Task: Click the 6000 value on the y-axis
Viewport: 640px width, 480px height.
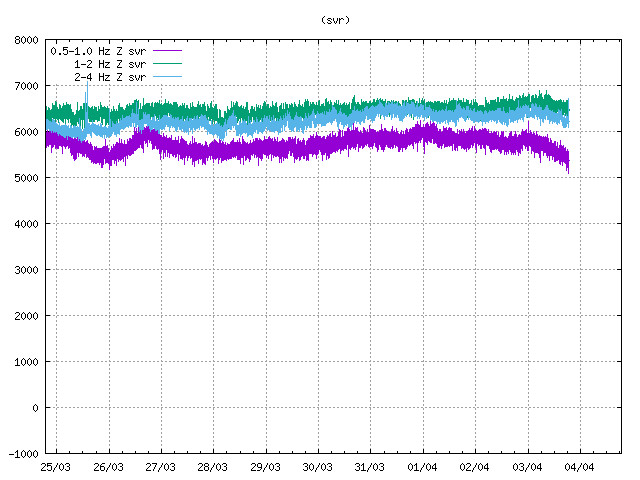Action: click(x=27, y=132)
